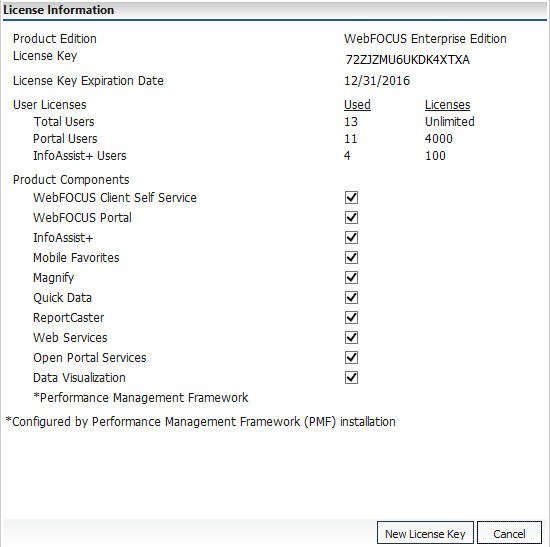550x547 pixels.
Task: Click the Cancel button
Action: [x=509, y=533]
